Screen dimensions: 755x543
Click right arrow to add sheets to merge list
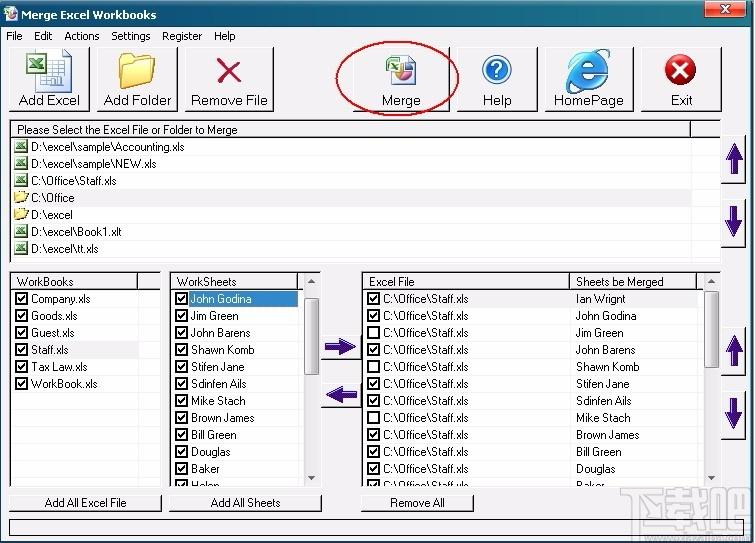340,348
